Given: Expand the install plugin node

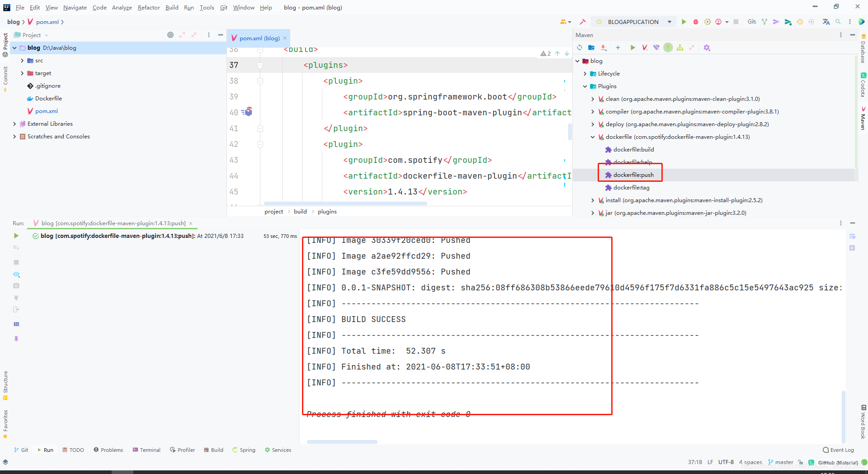Looking at the screenshot, I should pos(593,200).
